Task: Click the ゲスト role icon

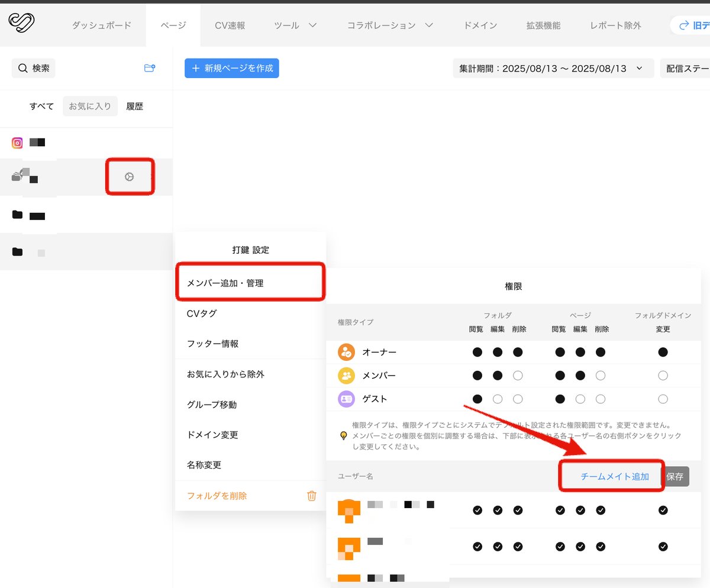Action: pos(346,399)
